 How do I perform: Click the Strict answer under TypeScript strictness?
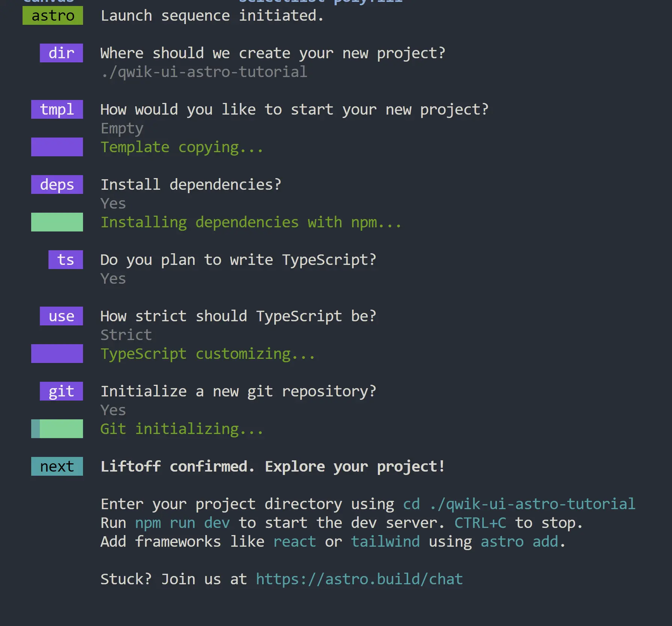(x=126, y=335)
